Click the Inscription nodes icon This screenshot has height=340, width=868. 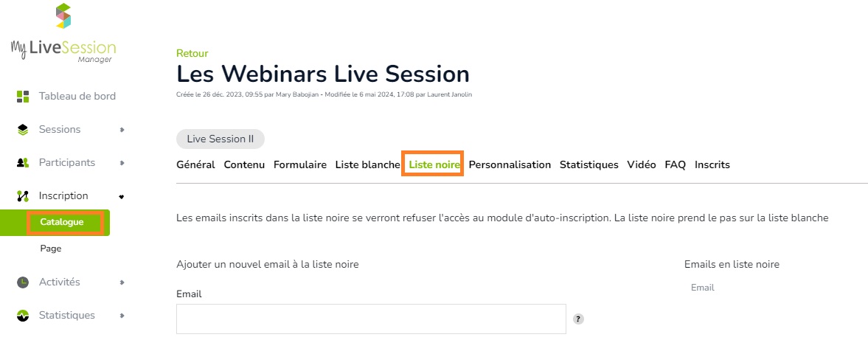23,196
